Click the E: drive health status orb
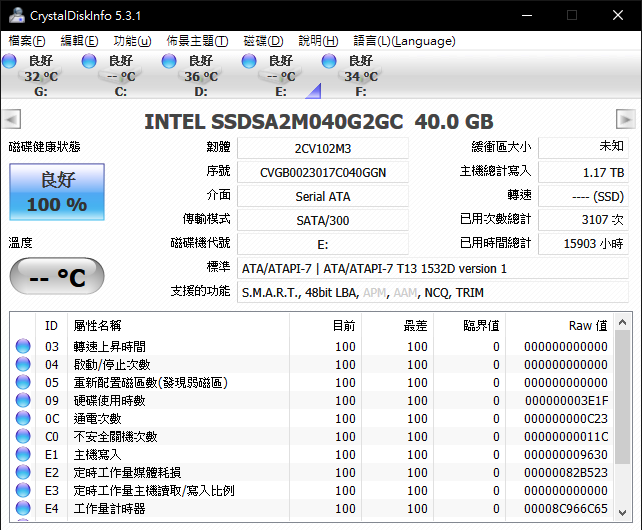The width and height of the screenshot is (643, 530). [249, 61]
